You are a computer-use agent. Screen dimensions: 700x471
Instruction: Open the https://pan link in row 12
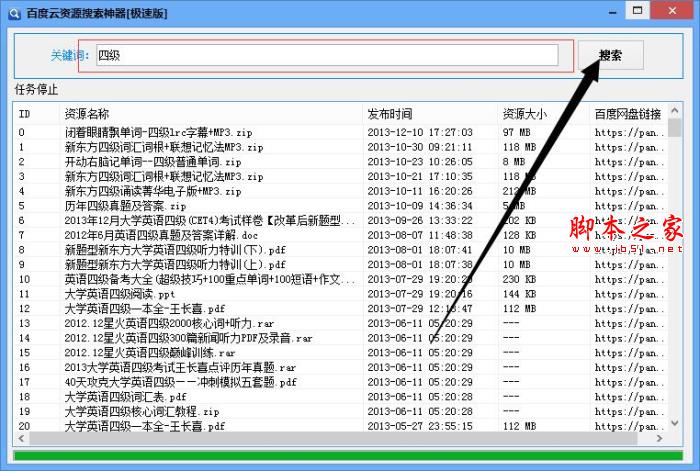pos(629,308)
